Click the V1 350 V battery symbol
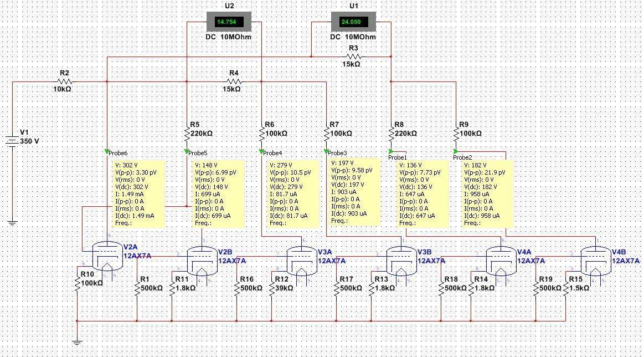 pyautogui.click(x=13, y=140)
